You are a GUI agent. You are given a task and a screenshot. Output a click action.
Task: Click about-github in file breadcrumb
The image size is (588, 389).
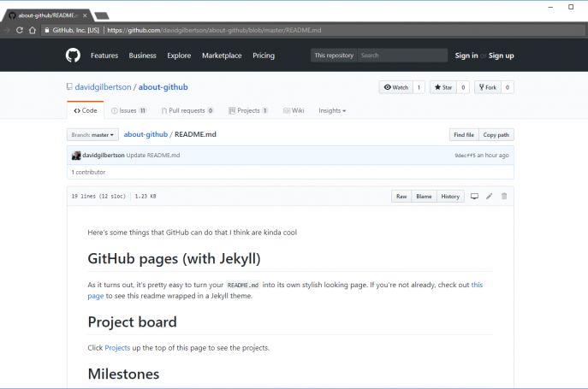click(146, 134)
